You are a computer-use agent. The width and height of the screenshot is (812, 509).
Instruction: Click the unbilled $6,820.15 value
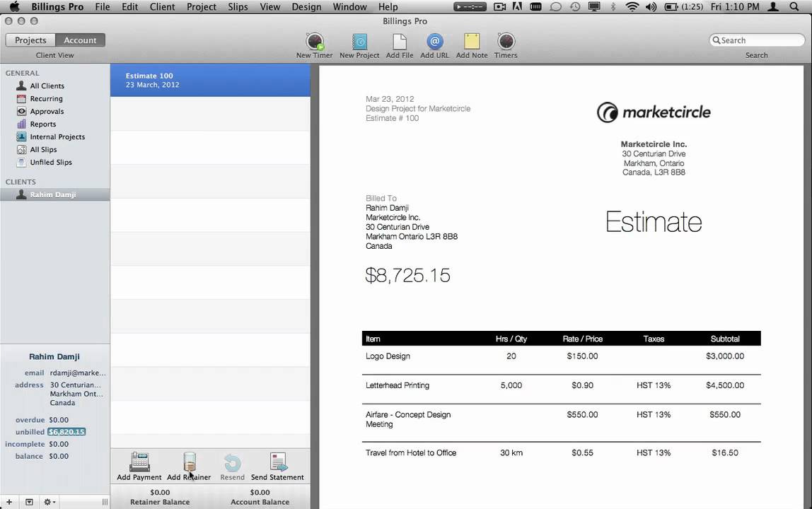[x=66, y=432]
